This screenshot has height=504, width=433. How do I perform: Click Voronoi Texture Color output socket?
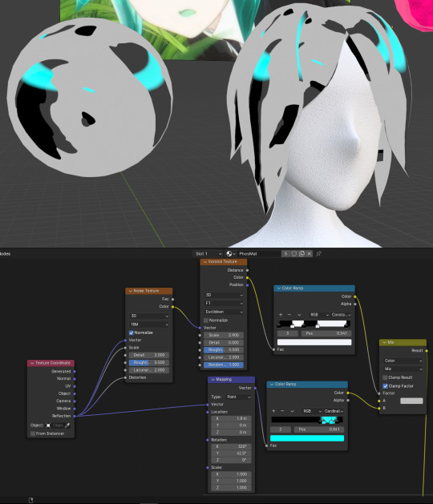pos(247,277)
